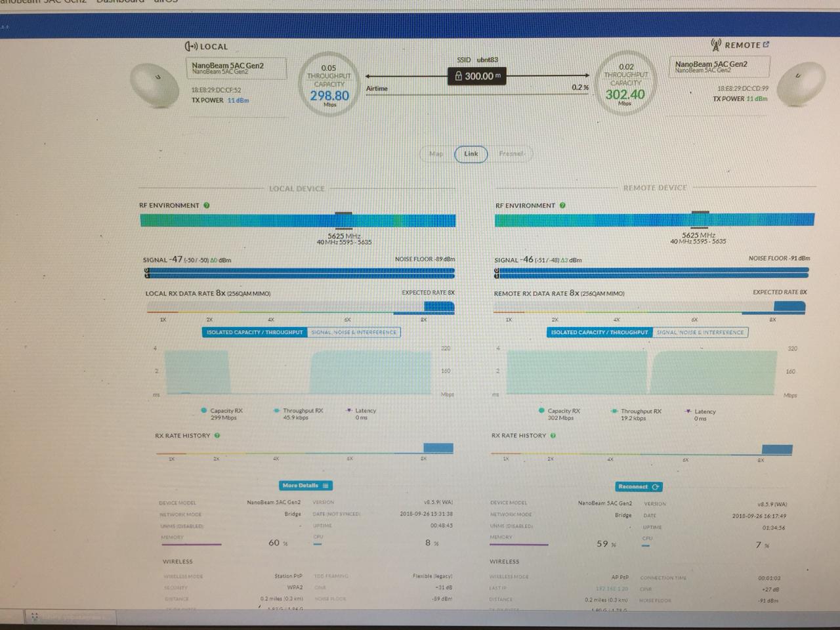
Task: Click the remote 302.40 Mbps capacity gauge
Action: (x=625, y=85)
